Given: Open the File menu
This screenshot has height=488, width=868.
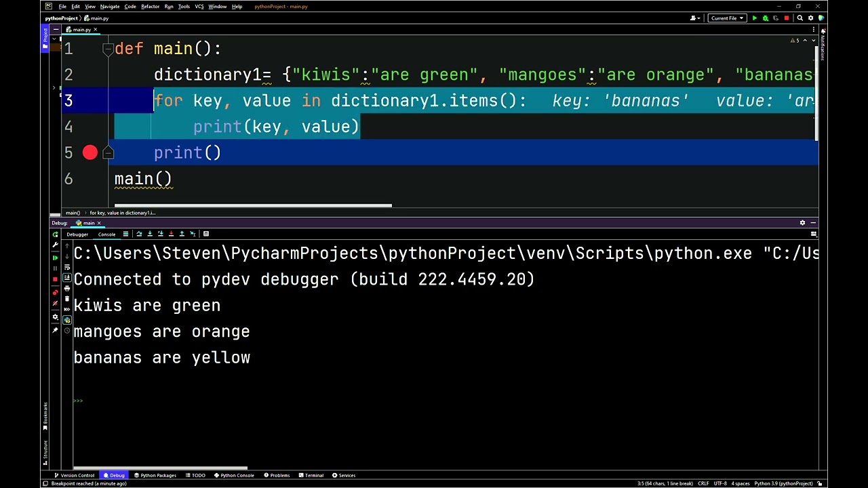Looking at the screenshot, I should 62,7.
